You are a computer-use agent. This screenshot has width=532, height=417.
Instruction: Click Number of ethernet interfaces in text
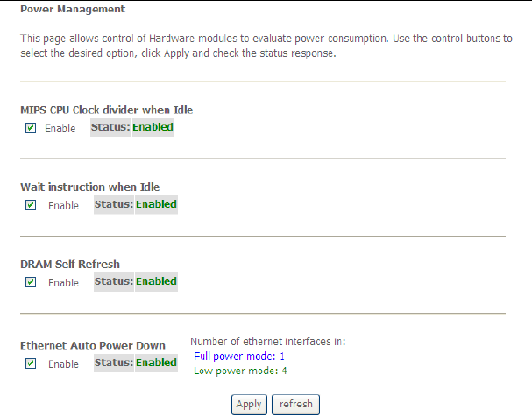pos(267,342)
